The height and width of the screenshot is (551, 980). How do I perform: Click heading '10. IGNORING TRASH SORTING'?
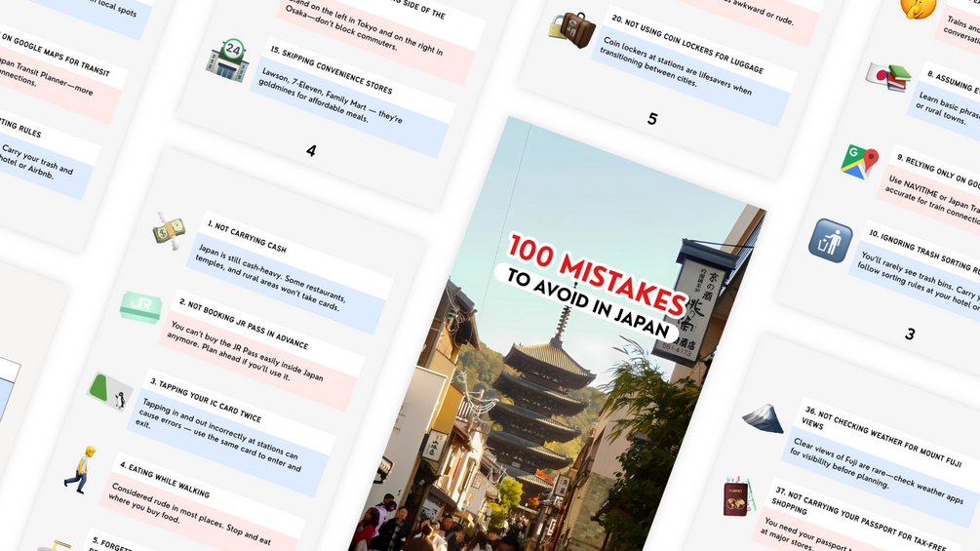pos(923,253)
